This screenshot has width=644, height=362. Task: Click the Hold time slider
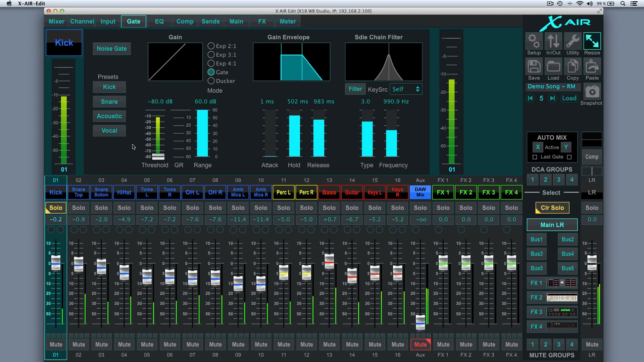coord(294,133)
